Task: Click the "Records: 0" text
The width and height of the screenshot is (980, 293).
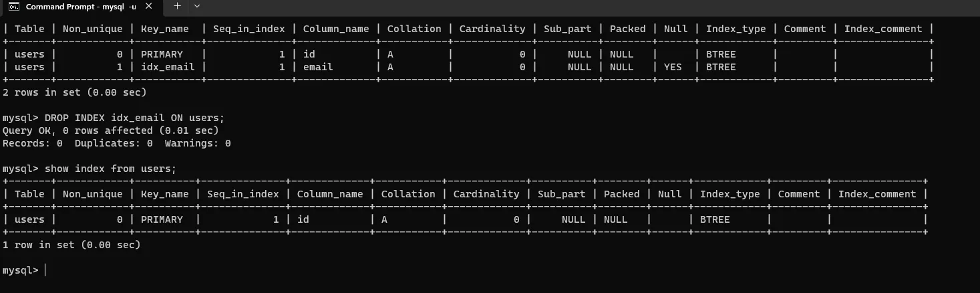Action: pos(33,143)
